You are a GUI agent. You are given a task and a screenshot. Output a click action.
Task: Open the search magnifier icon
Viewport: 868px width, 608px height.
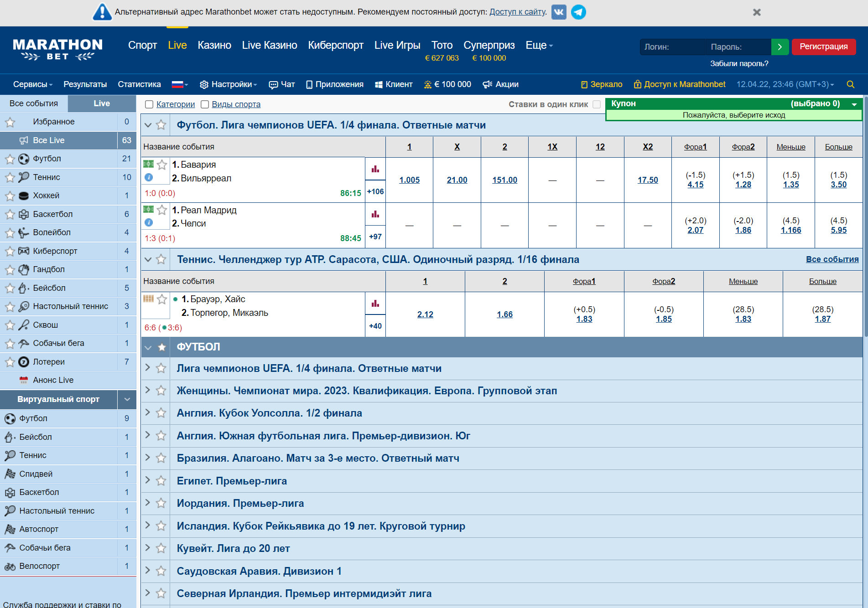coord(850,84)
